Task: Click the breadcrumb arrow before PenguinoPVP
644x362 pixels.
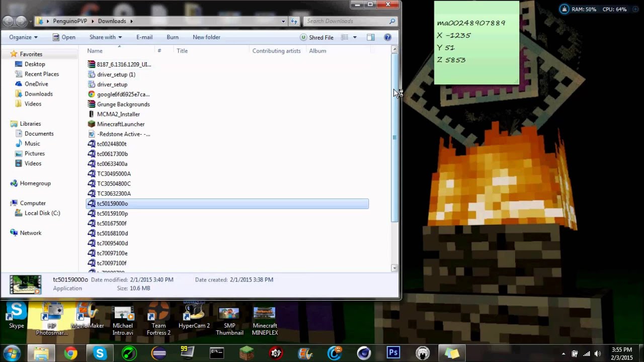Action: coord(48,21)
